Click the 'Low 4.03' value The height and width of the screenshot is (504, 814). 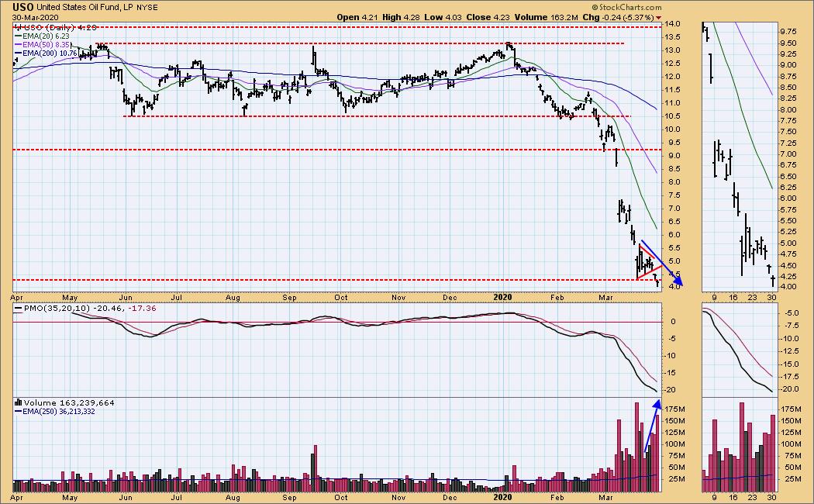tap(443, 17)
